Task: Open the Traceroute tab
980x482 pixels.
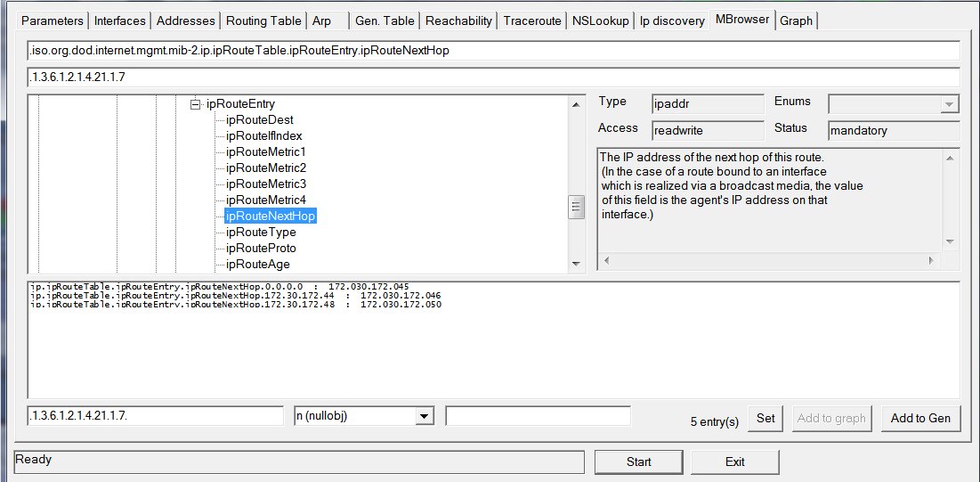Action: coord(532,20)
